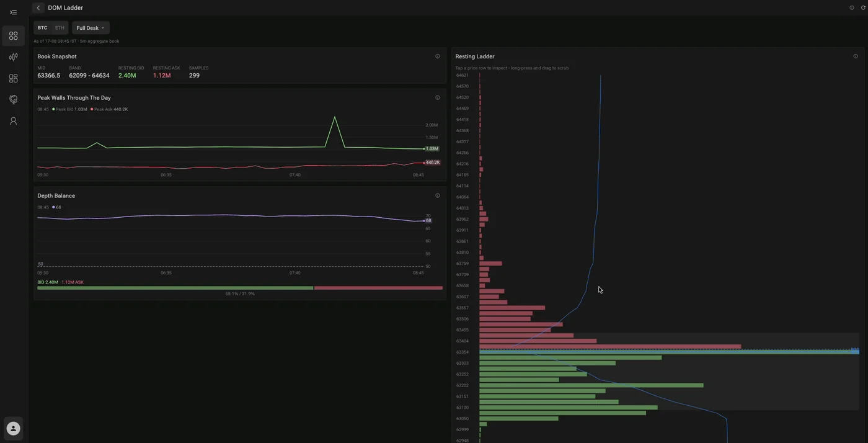Viewport: 868px width, 443px height.
Task: Open the four-circle dashboard sidebar icon
Action: coord(13,36)
